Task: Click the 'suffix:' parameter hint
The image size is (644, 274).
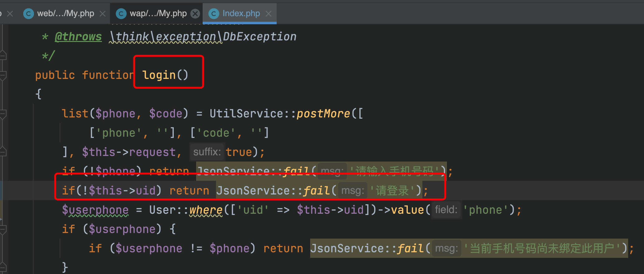Action: click(207, 152)
